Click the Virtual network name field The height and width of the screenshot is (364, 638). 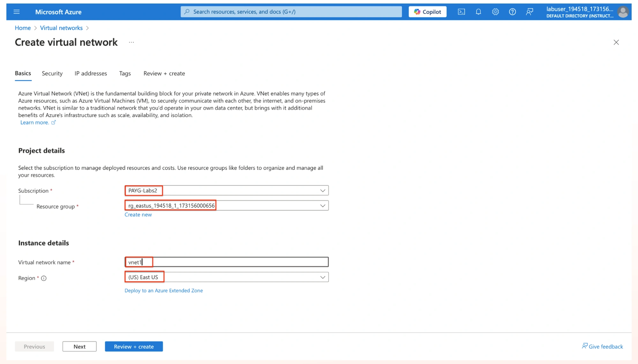[226, 262]
